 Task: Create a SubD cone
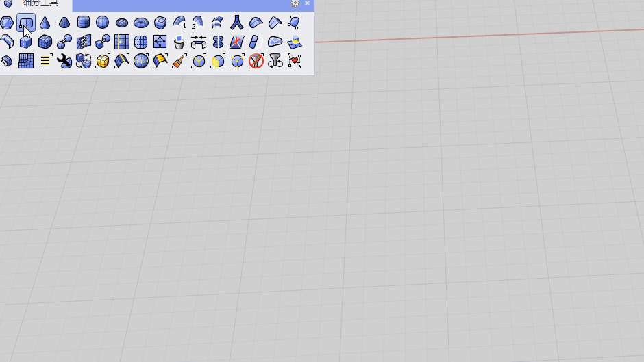(x=45, y=23)
